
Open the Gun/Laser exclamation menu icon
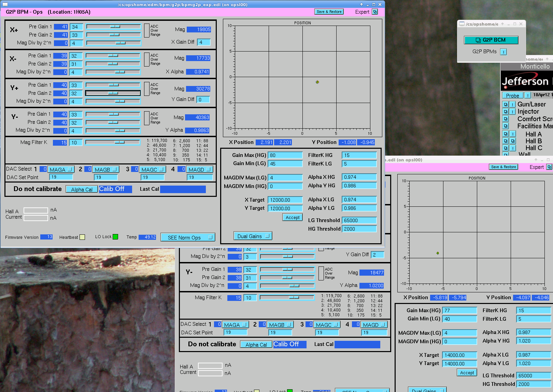coord(512,104)
